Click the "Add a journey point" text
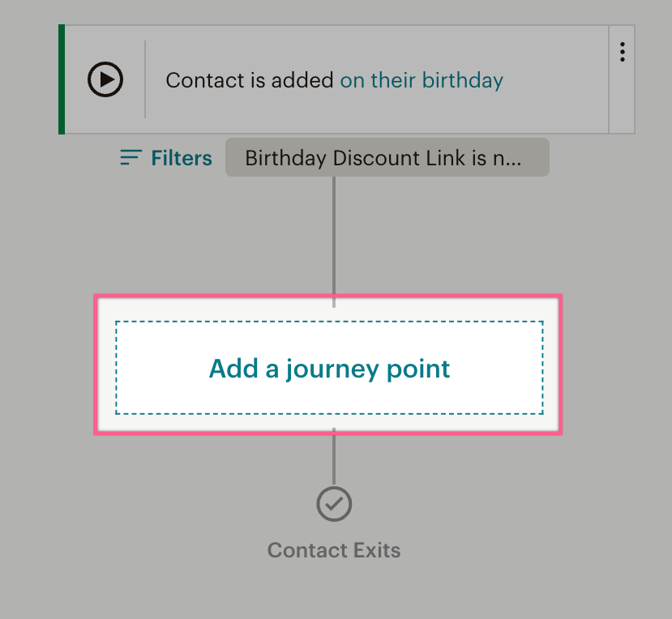The height and width of the screenshot is (619, 672). point(329,369)
